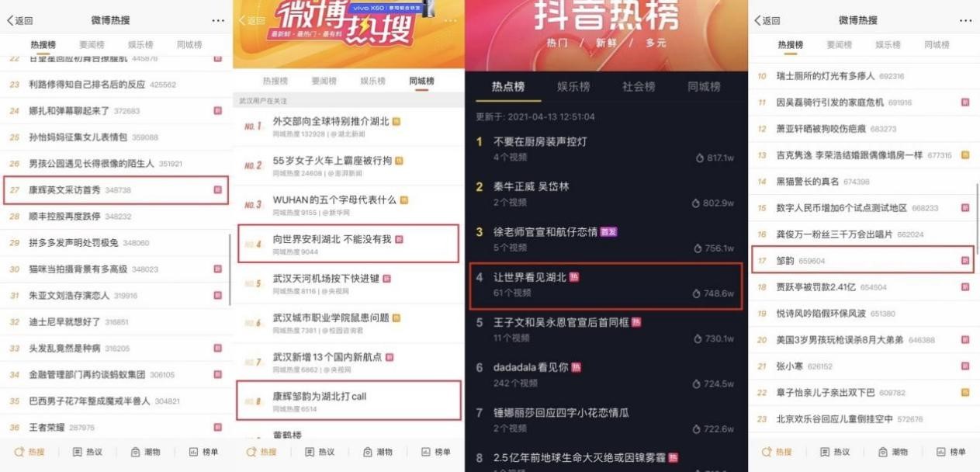Tap the 潮物 icon in the bar under 黄鹤楼
Viewport: 980px width, 472px height.
point(369,452)
